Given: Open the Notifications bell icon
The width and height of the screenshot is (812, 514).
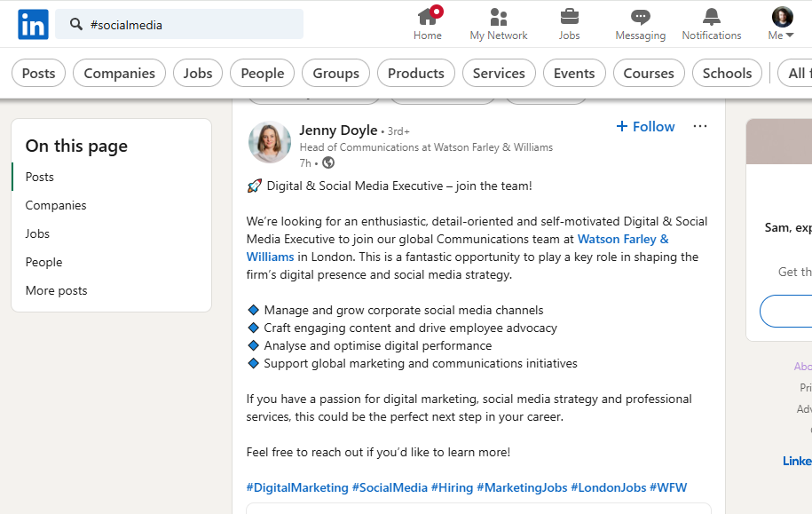Looking at the screenshot, I should 711,17.
